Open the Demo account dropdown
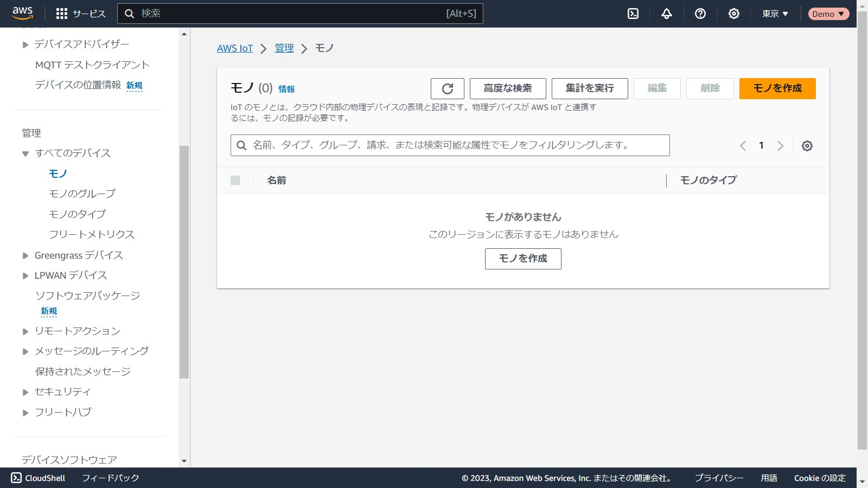This screenshot has height=488, width=868. pos(828,14)
